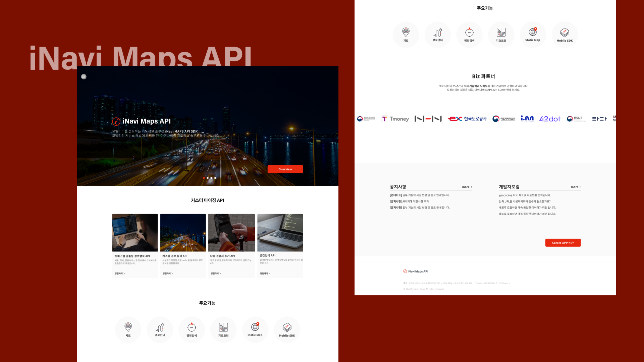Open the 커스텀 경로 탐색 API card thumbnail
This screenshot has height=362, width=644.
coord(183,233)
